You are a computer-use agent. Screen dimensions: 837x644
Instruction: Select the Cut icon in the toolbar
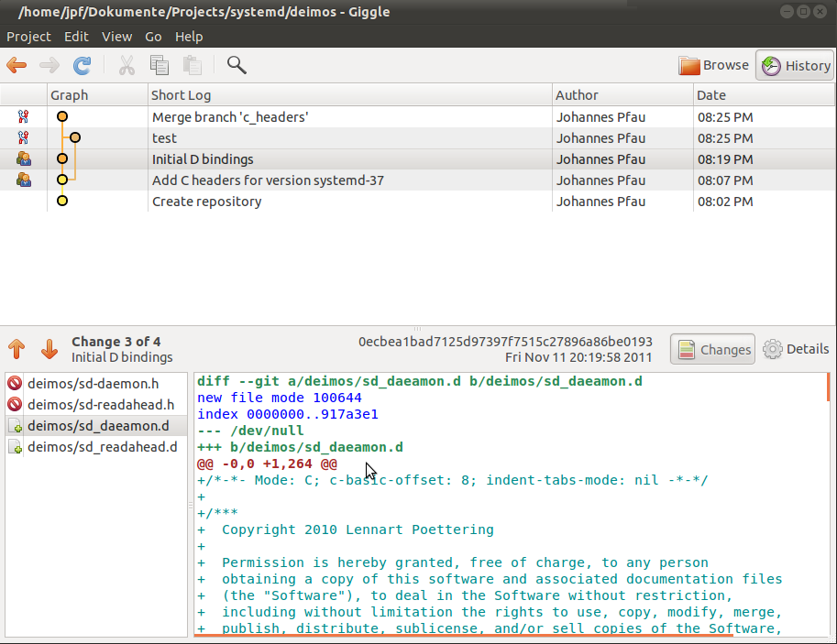click(127, 65)
